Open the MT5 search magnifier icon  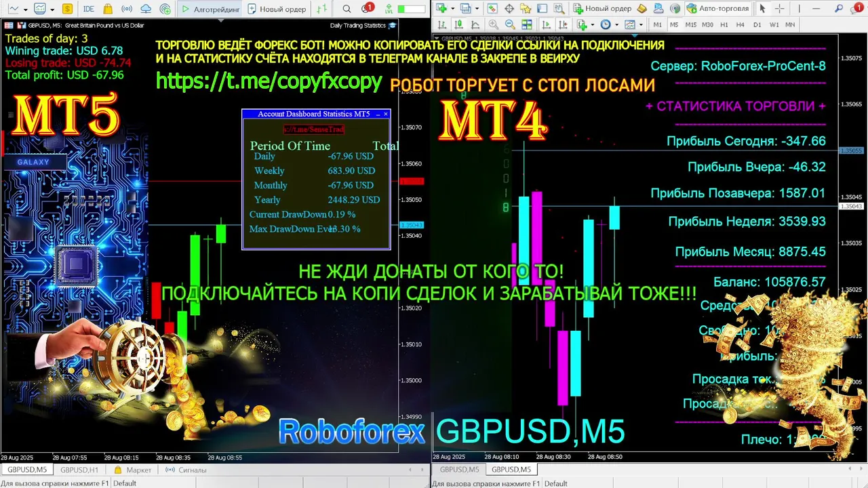pyautogui.click(x=347, y=9)
